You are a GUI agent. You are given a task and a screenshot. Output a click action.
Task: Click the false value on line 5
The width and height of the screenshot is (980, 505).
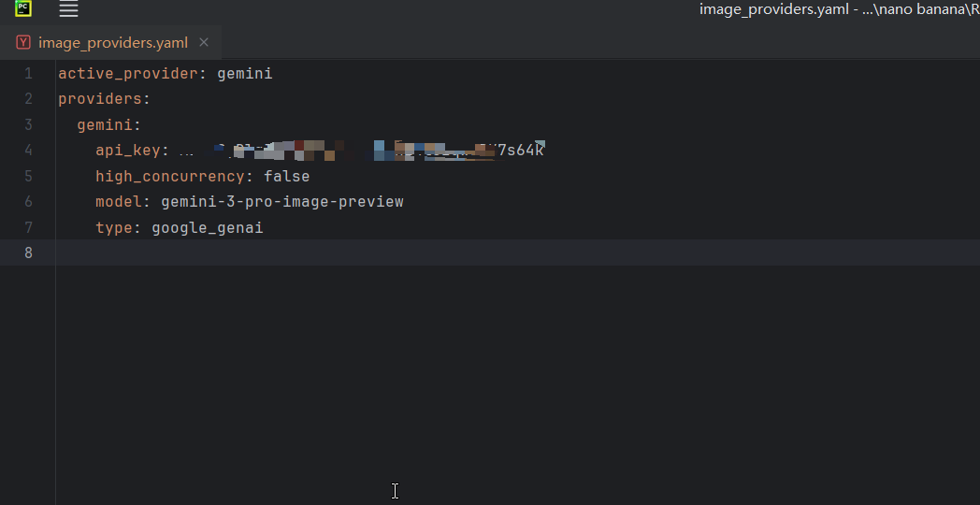(x=287, y=176)
